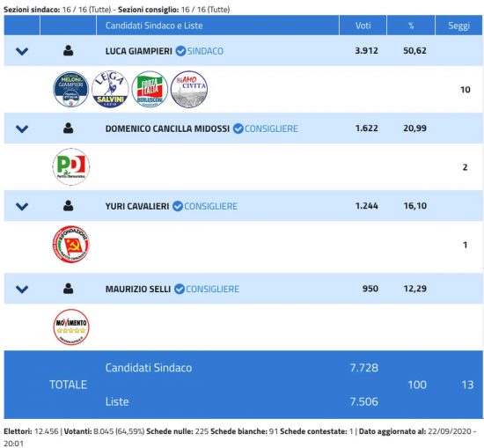Open the Forza Italia Berlusconi list logo
The image size is (484, 448).
(150, 89)
